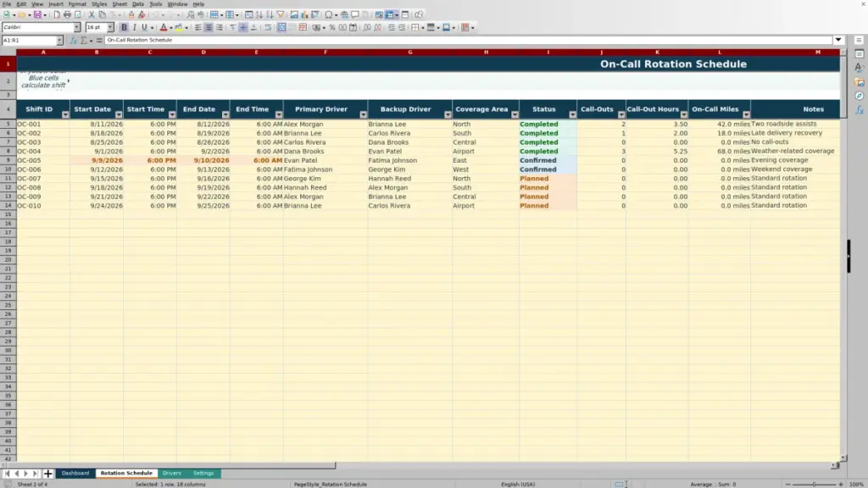
Task: Click the sidebar settings hamburger button
Action: pos(859,41)
